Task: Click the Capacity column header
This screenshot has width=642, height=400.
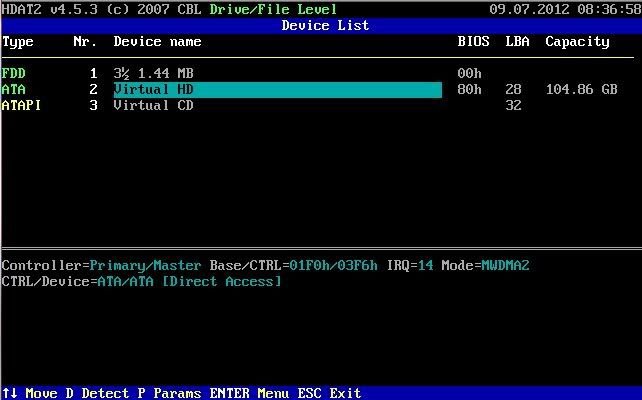Action: (x=577, y=42)
